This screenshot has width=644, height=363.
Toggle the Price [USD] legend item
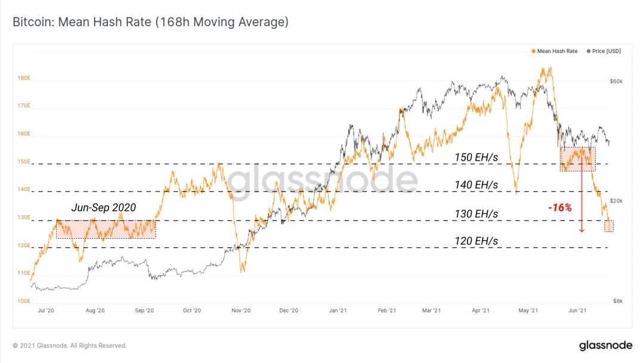click(x=603, y=51)
